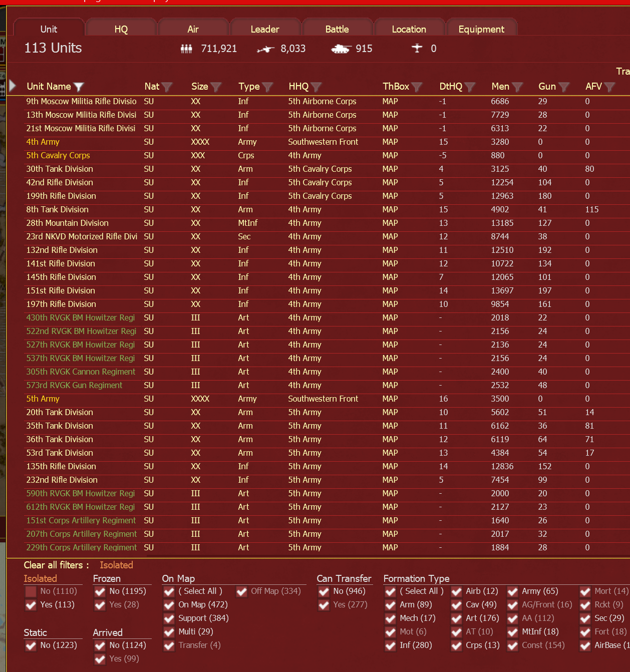The width and height of the screenshot is (630, 672).
Task: Open the Men column filter funnel
Action: point(517,87)
